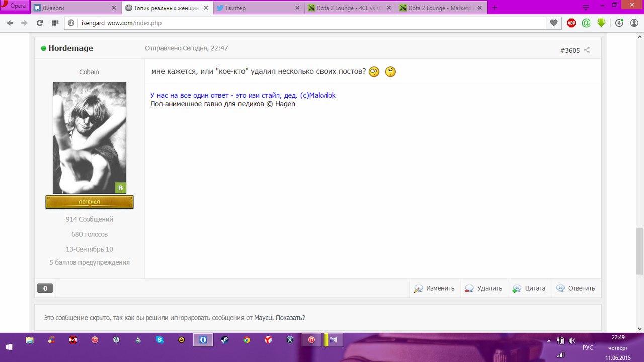Image resolution: width=644 pixels, height=362 pixels.
Task: Open post permalink #3605
Action: pyautogui.click(x=570, y=50)
